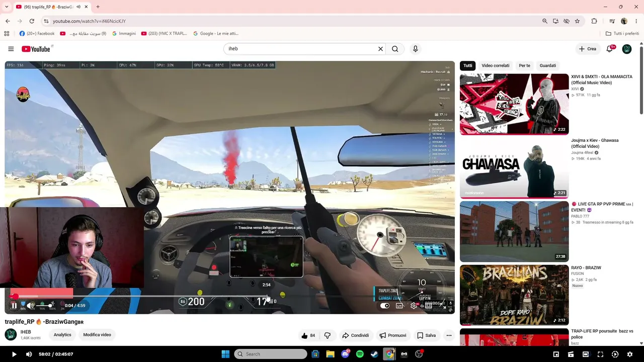
Task: Bookmark this page with the star icon
Action: coord(577,21)
